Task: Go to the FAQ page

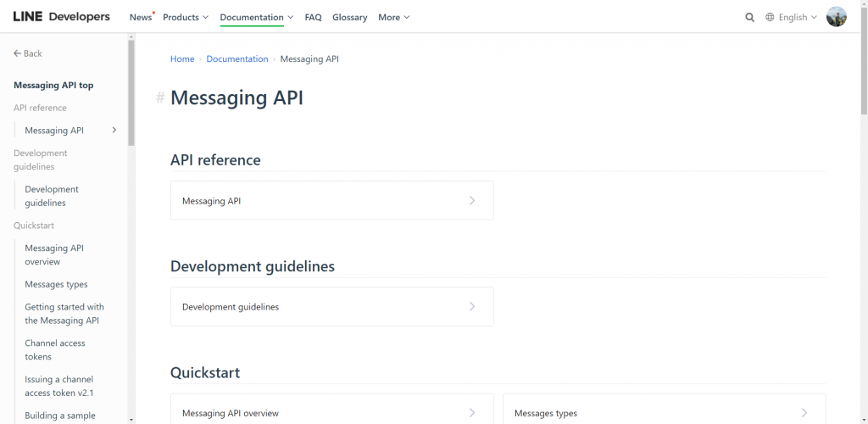Action: (313, 17)
